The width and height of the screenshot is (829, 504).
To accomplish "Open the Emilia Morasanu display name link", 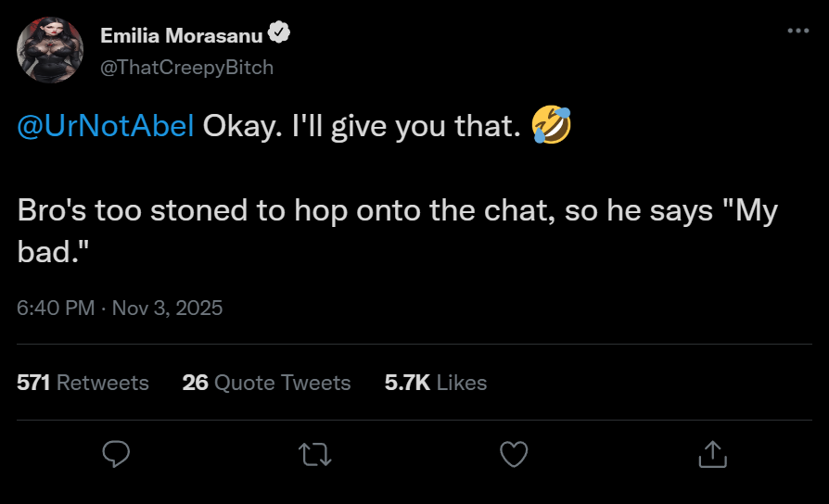I will coord(182,35).
